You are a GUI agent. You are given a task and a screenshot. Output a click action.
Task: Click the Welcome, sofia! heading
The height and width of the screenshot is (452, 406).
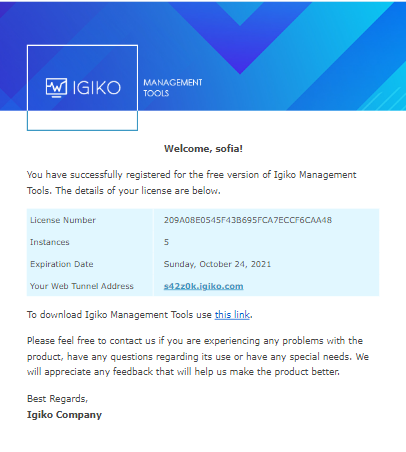pos(203,149)
